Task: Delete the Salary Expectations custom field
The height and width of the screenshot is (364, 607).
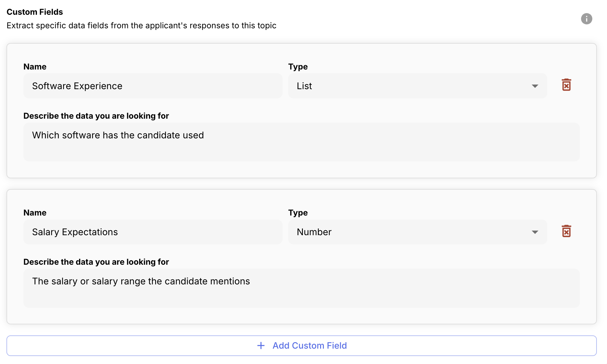Action: (566, 231)
